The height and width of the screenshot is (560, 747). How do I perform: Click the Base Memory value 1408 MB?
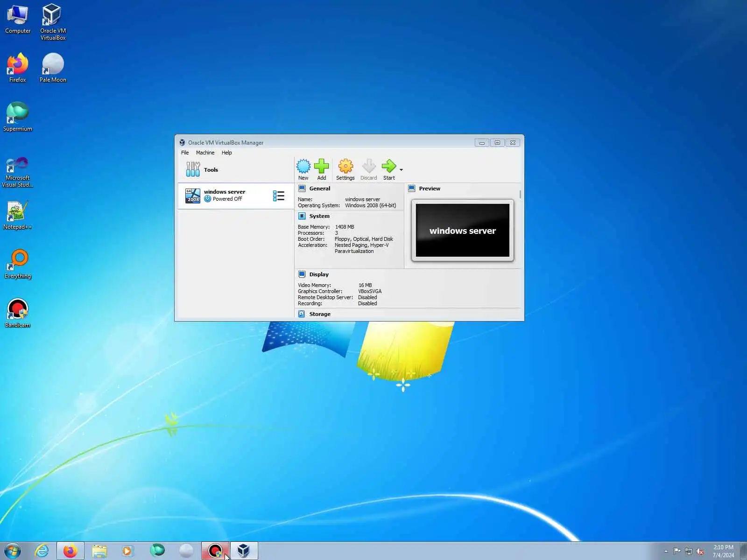(345, 227)
